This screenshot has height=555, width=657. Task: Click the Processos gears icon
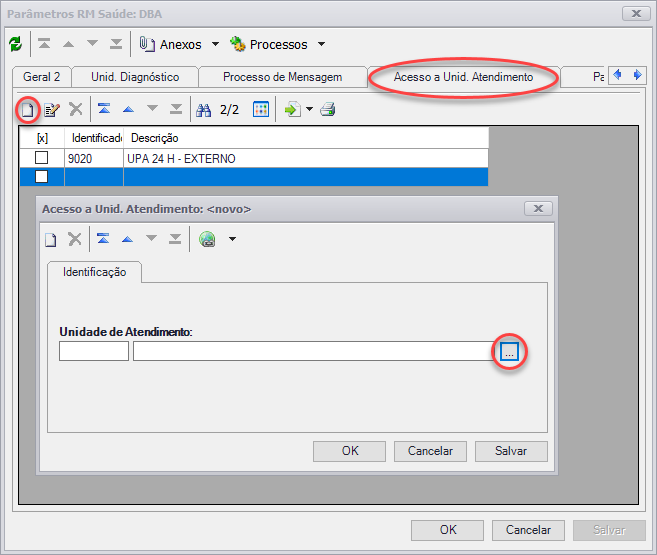coord(238,44)
